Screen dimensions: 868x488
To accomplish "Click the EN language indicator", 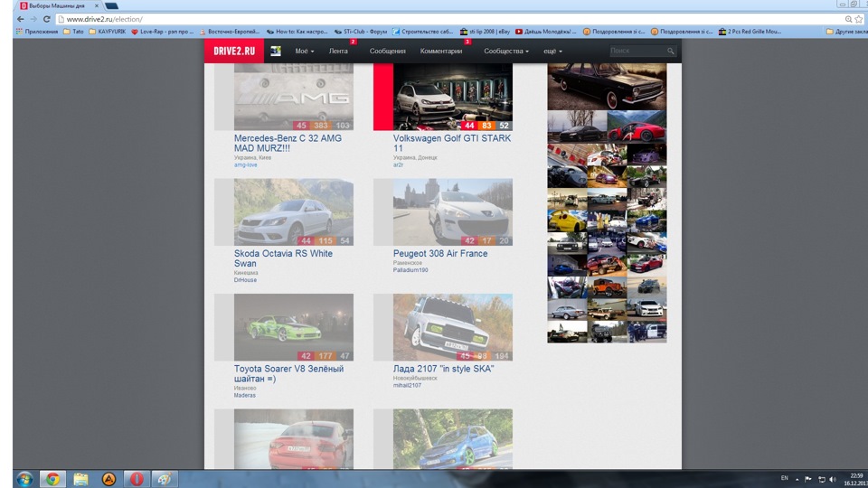I will (x=785, y=478).
